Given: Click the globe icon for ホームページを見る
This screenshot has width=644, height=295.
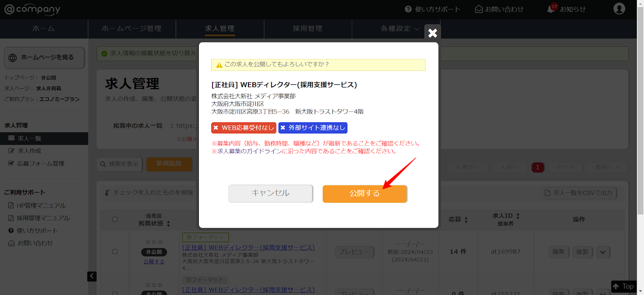Looking at the screenshot, I should tap(13, 58).
